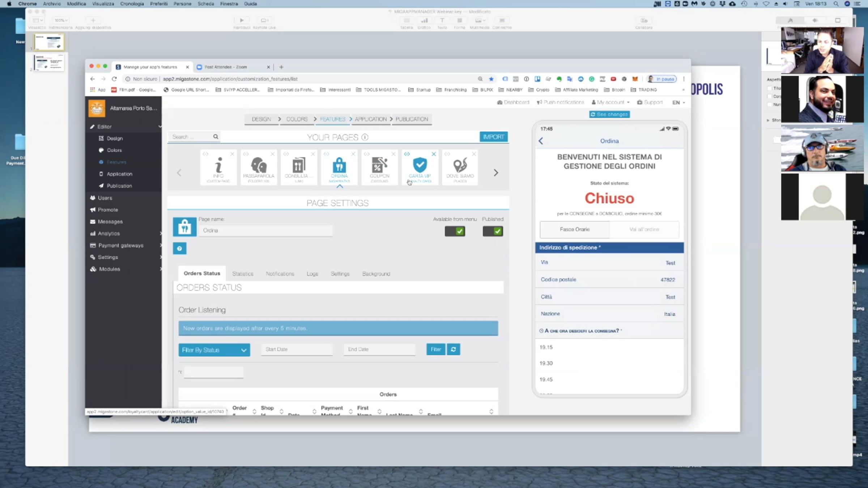The width and height of the screenshot is (868, 488).
Task: Click the IMPORT button
Action: pyautogui.click(x=494, y=137)
